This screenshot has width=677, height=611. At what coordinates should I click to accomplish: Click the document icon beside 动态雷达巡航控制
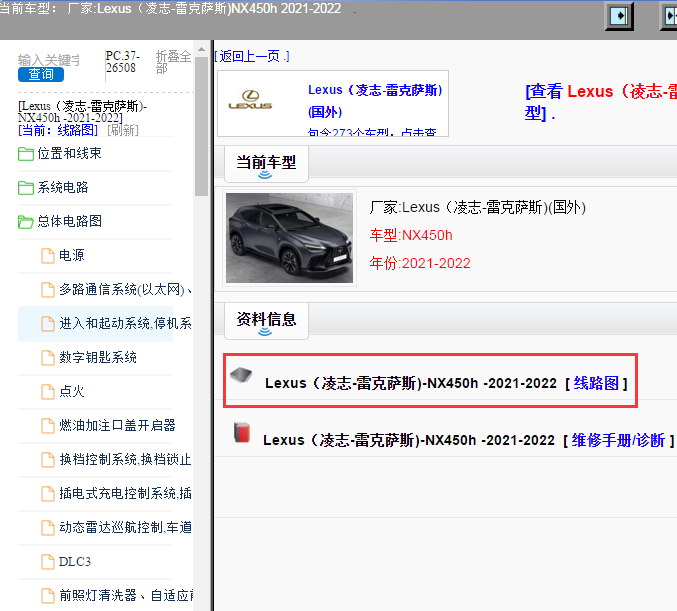click(x=47, y=528)
